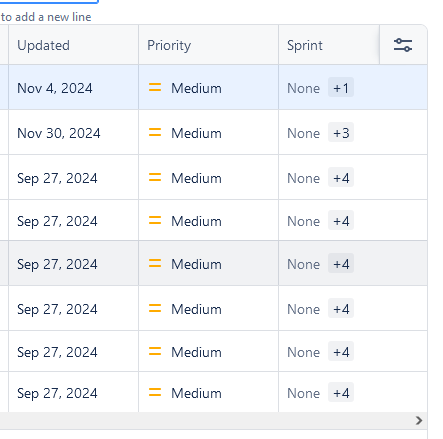
Task: Sort by the Priority column header
Action: [x=169, y=45]
